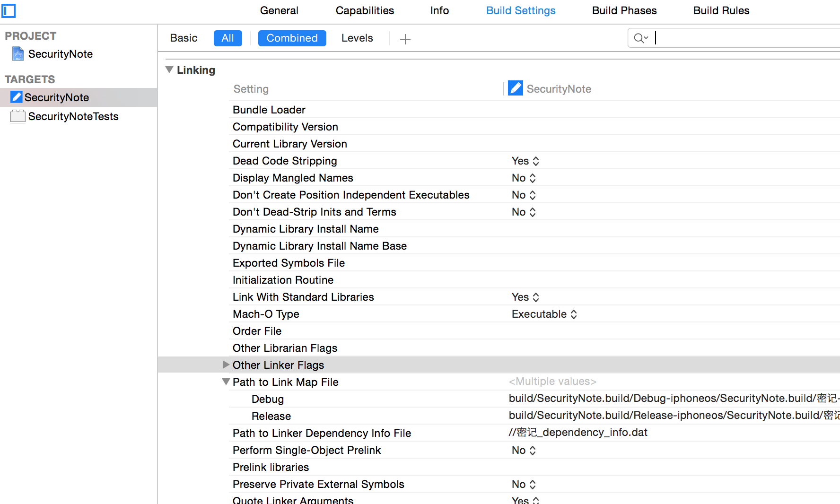Switch to Combined view
This screenshot has width=840, height=504.
[x=292, y=38]
